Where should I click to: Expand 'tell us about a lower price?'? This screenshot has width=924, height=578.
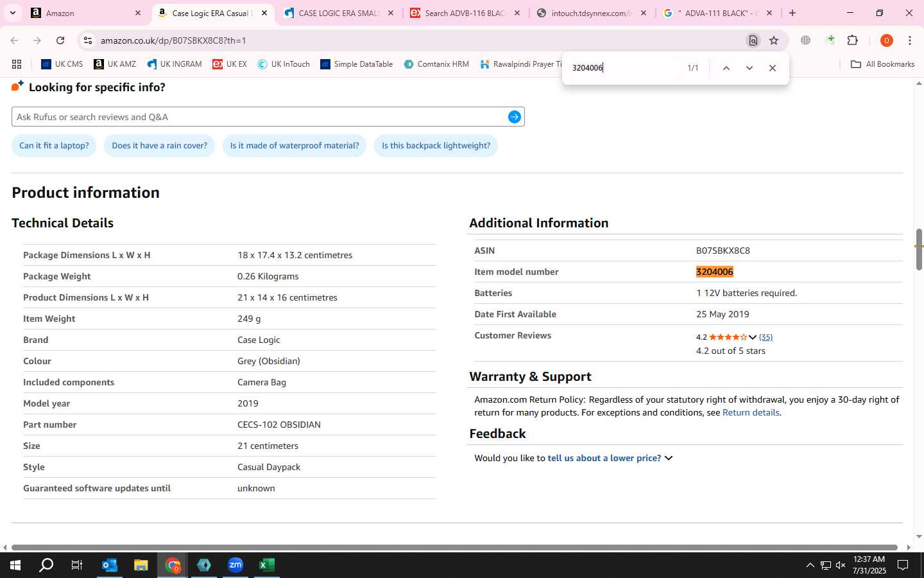(x=610, y=458)
